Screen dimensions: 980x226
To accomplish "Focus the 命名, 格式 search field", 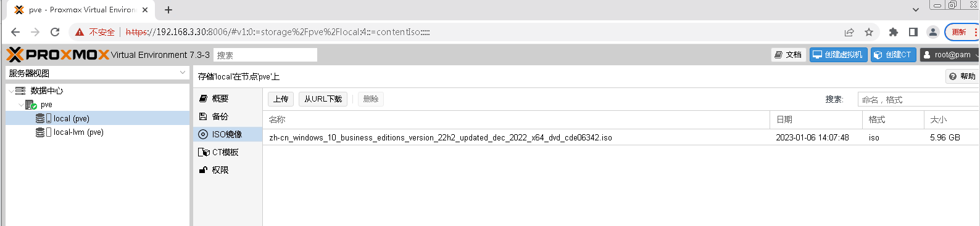I will (x=918, y=99).
